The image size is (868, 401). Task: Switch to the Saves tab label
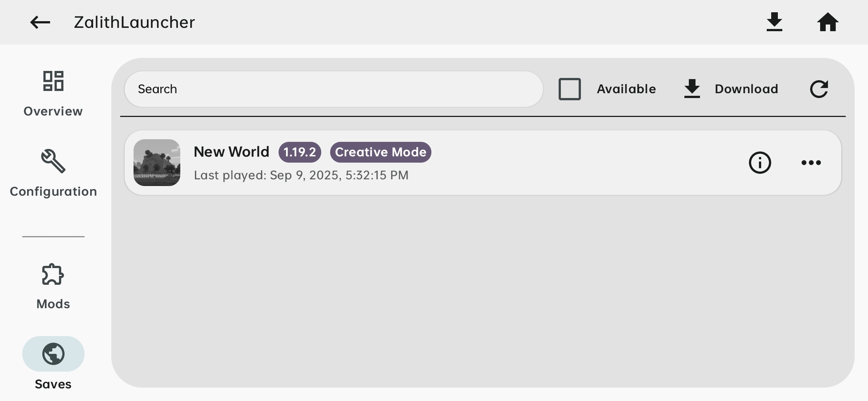[x=53, y=384]
